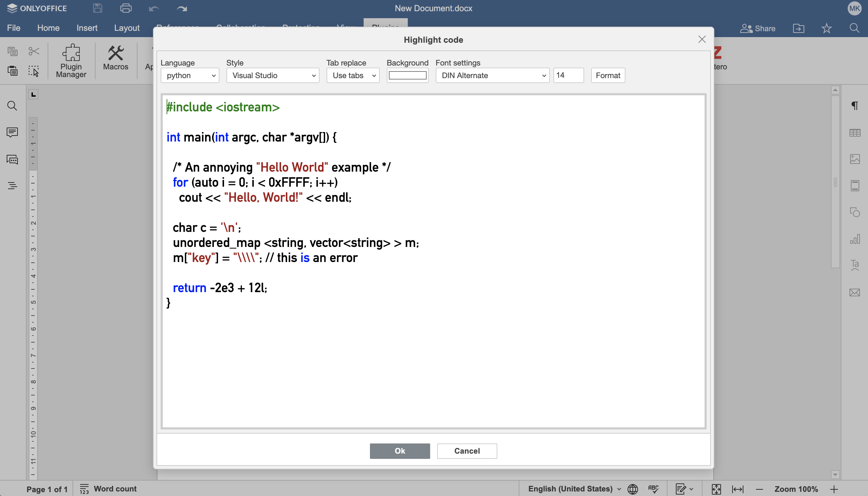Expand the Language dropdown showing python
Viewport: 868px width, 496px height.
point(190,76)
